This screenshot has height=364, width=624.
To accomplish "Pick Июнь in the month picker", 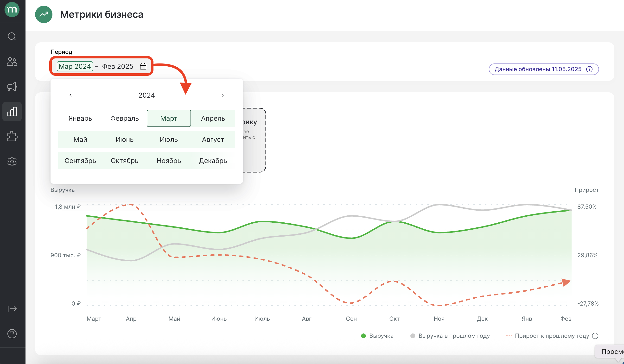I will (125, 139).
